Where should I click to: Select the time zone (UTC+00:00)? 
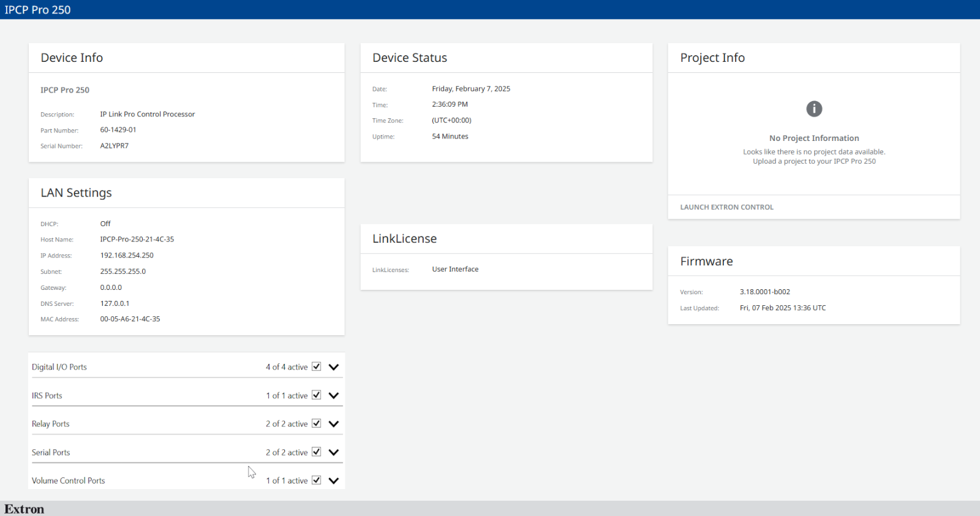(452, 121)
